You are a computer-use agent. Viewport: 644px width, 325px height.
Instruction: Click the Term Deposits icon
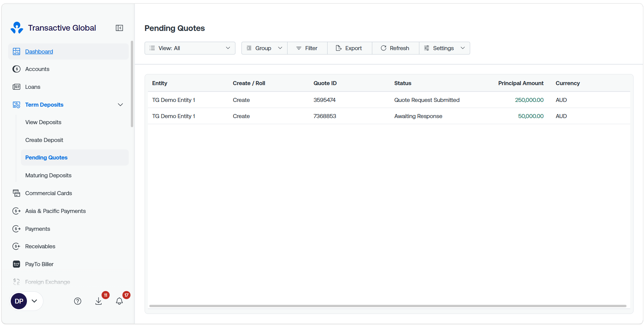16,105
